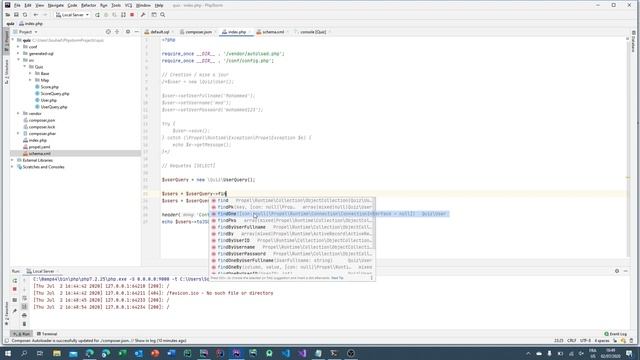Click the Next Tip link in completion popup

pyautogui.click(x=337, y=278)
